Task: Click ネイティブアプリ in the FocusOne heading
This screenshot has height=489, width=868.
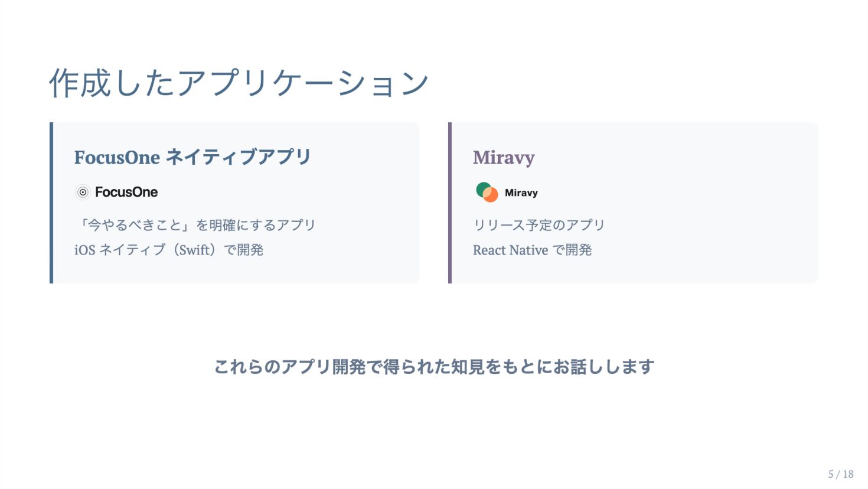Action: tap(238, 157)
